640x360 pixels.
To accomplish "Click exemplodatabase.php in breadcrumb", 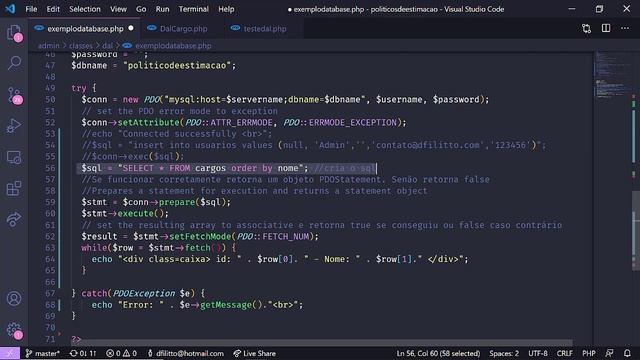I will coord(173,46).
